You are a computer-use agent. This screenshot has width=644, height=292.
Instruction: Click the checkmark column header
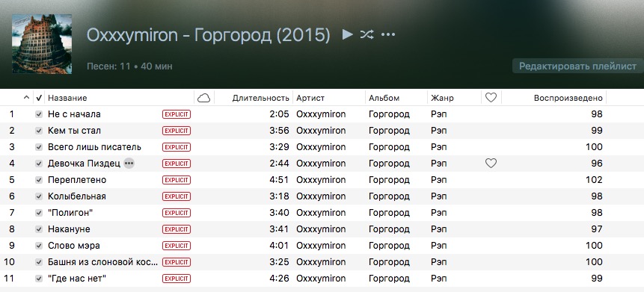(39, 98)
